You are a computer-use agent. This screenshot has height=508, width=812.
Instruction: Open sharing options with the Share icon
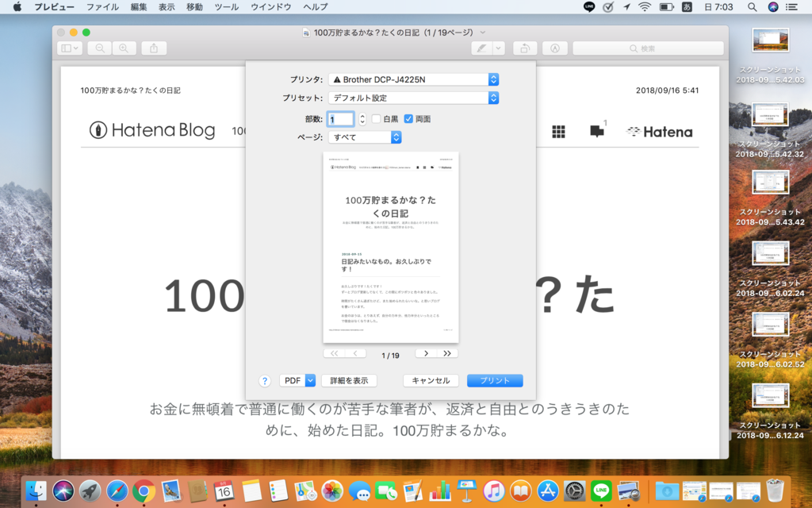pos(153,48)
